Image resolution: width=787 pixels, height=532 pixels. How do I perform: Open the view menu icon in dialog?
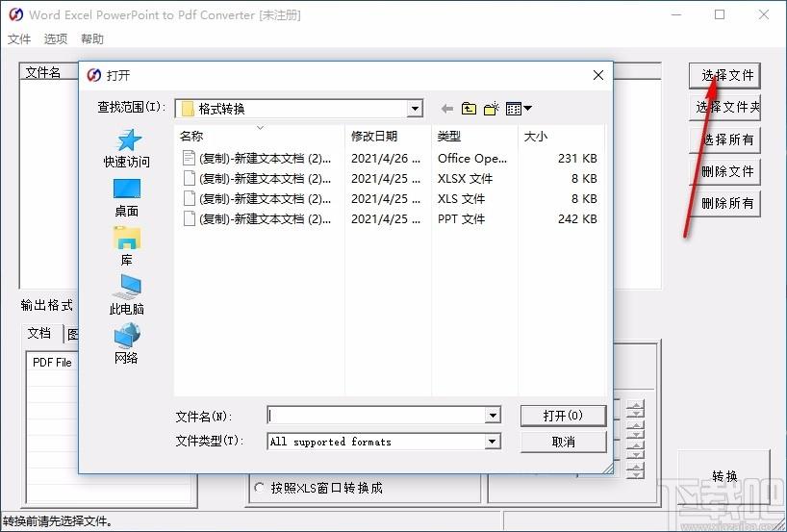coord(519,109)
